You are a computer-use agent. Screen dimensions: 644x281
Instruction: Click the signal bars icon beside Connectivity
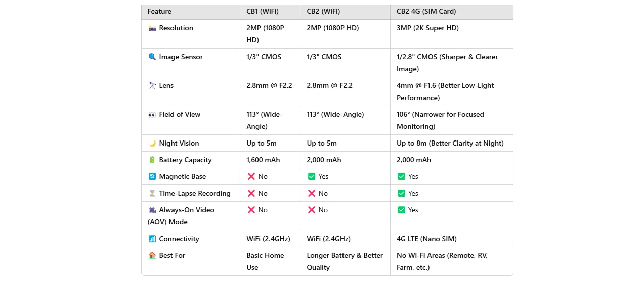pyautogui.click(x=152, y=239)
